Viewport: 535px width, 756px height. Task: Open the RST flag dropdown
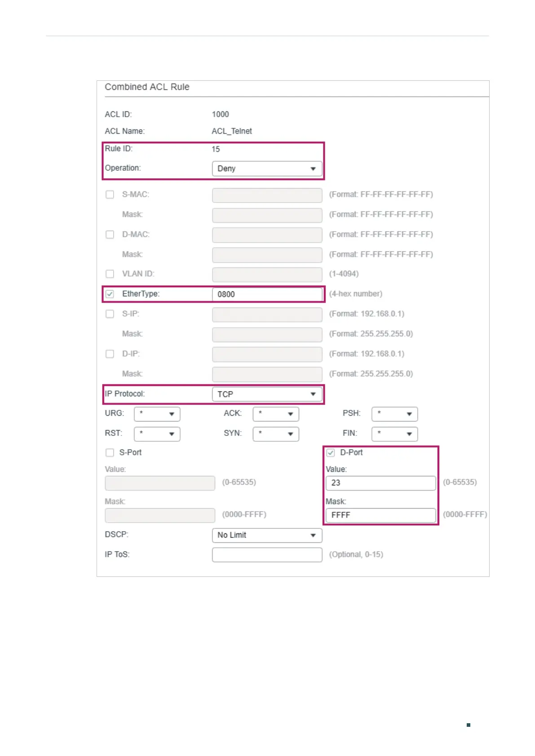[157, 434]
